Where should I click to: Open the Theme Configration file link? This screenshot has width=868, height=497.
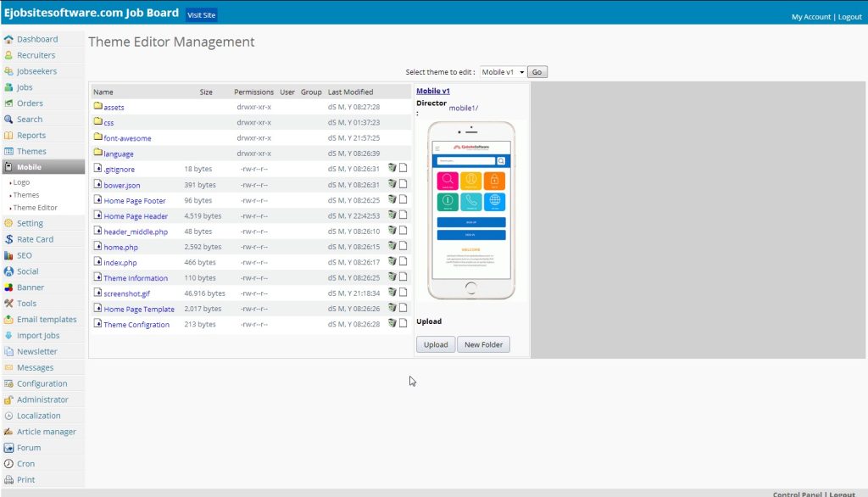pyautogui.click(x=136, y=325)
